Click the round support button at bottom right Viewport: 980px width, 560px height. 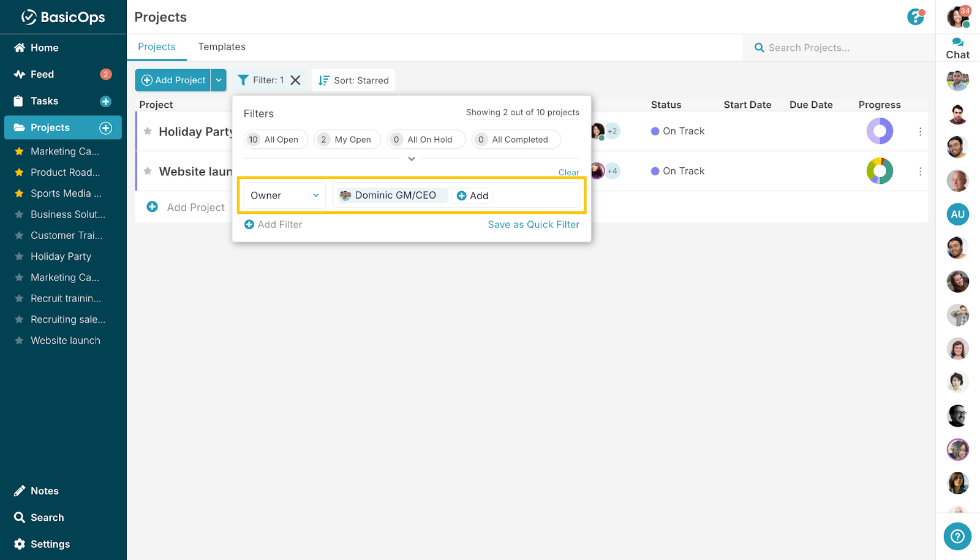(957, 537)
